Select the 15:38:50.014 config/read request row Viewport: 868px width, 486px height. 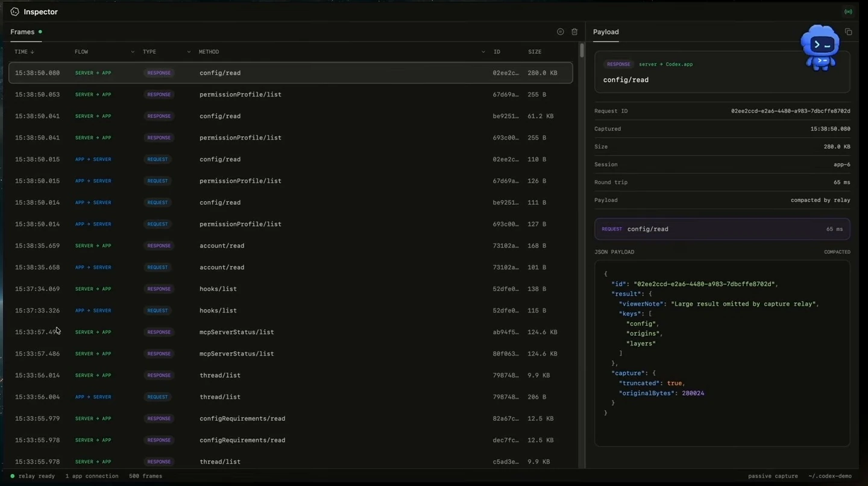(x=291, y=202)
